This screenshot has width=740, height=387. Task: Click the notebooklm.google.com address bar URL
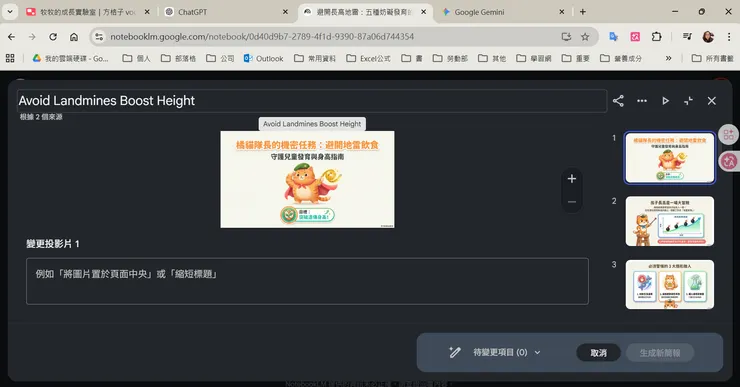click(262, 37)
